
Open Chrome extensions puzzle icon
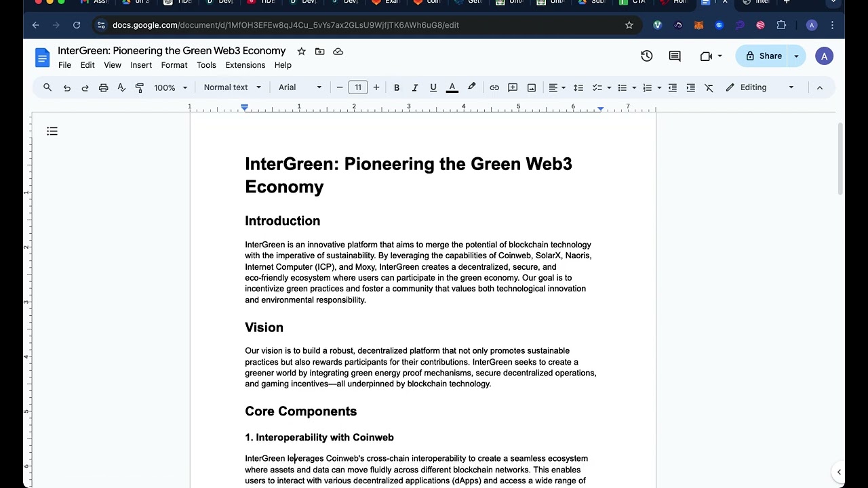pyautogui.click(x=781, y=25)
